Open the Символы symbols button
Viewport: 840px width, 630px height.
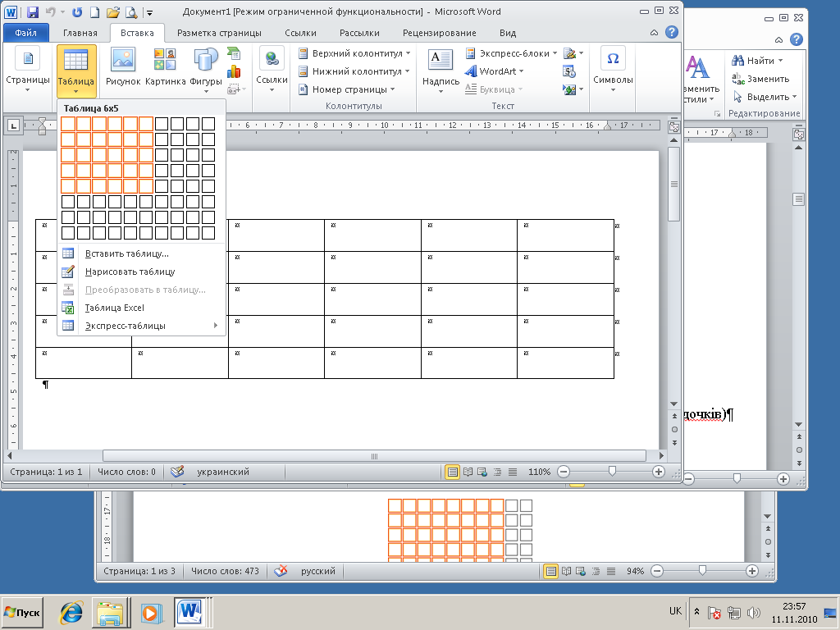(x=613, y=70)
